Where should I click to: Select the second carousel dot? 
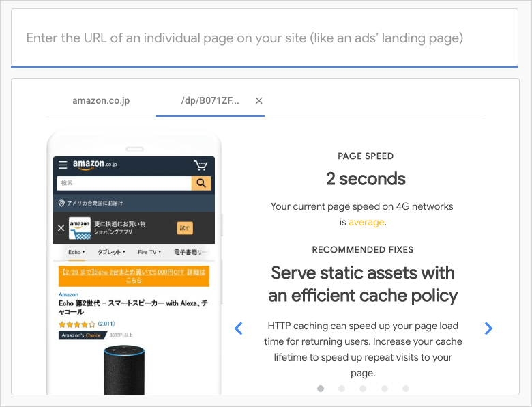point(342,389)
